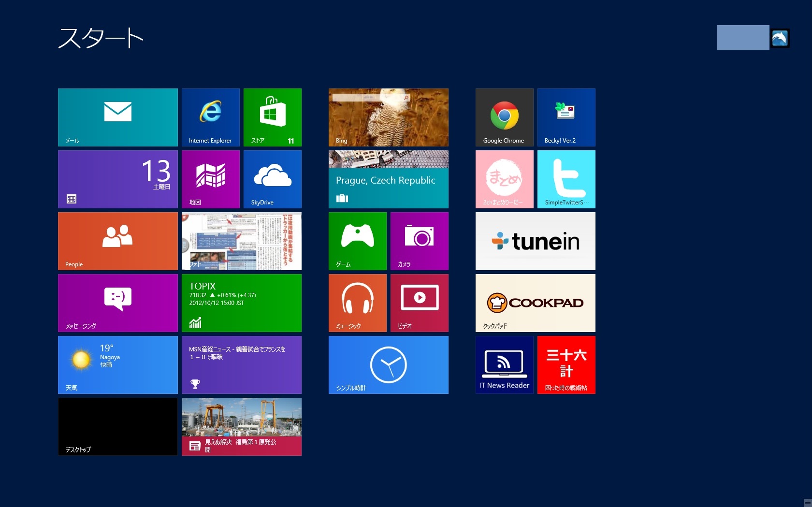The height and width of the screenshot is (507, 812).
Task: Open the ミュージック (Music) tile
Action: coord(358,303)
